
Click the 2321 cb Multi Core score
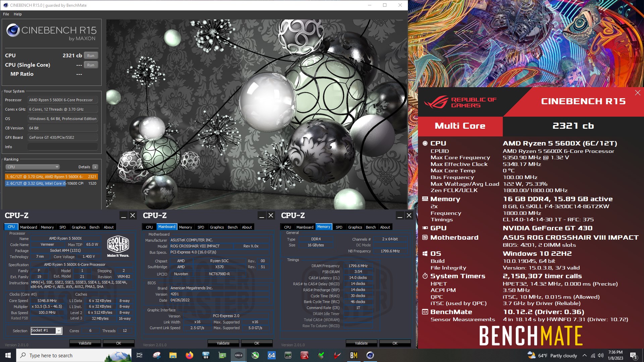(573, 126)
